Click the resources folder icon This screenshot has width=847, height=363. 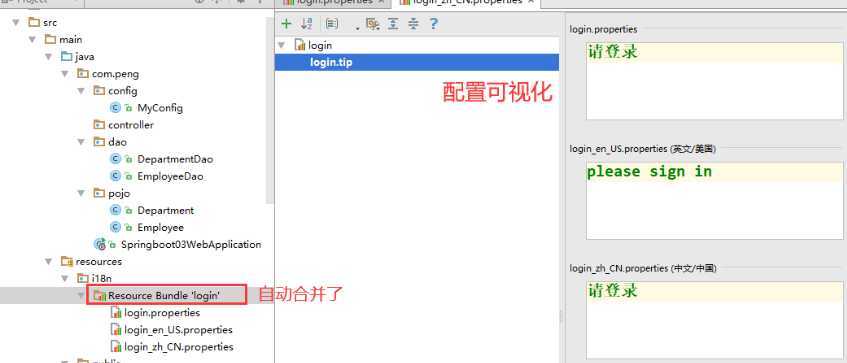(67, 261)
